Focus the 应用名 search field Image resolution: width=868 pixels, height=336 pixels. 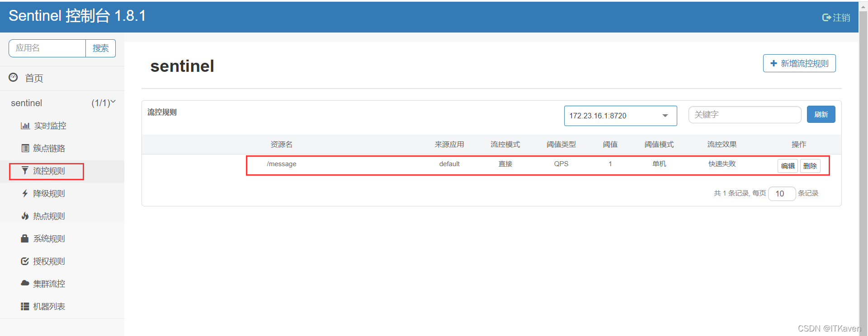click(x=47, y=48)
